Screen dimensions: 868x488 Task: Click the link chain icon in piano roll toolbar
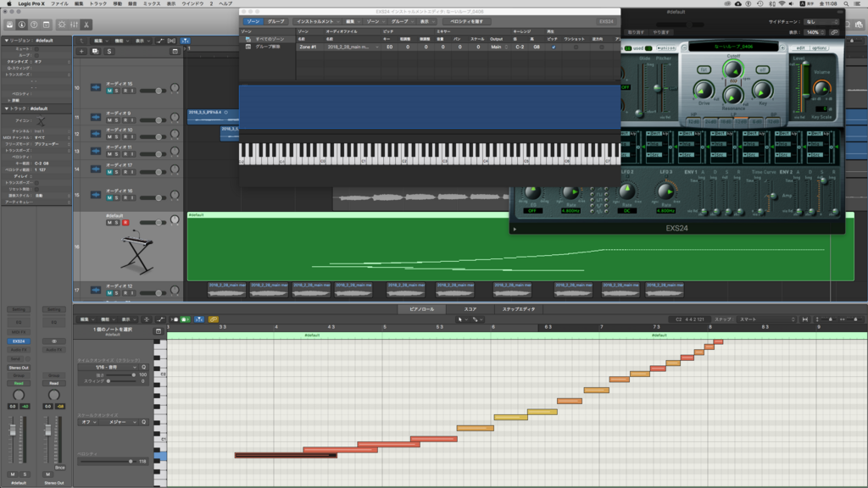(213, 319)
